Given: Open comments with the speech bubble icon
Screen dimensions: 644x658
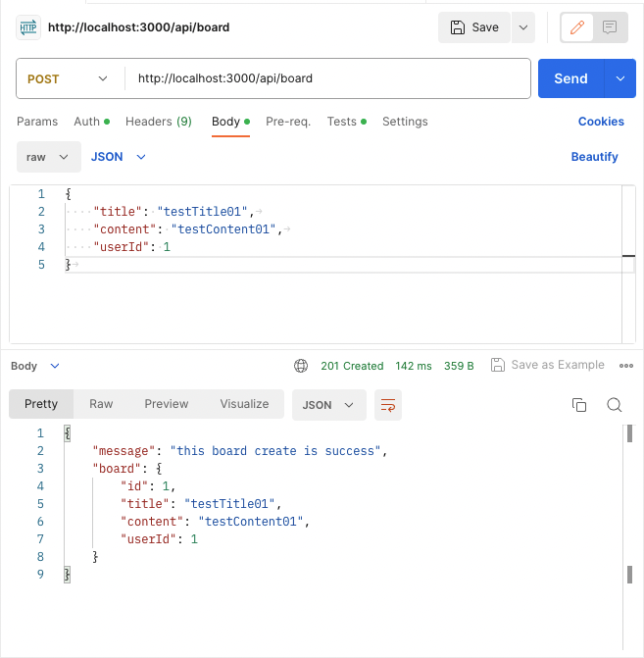Looking at the screenshot, I should pyautogui.click(x=610, y=27).
